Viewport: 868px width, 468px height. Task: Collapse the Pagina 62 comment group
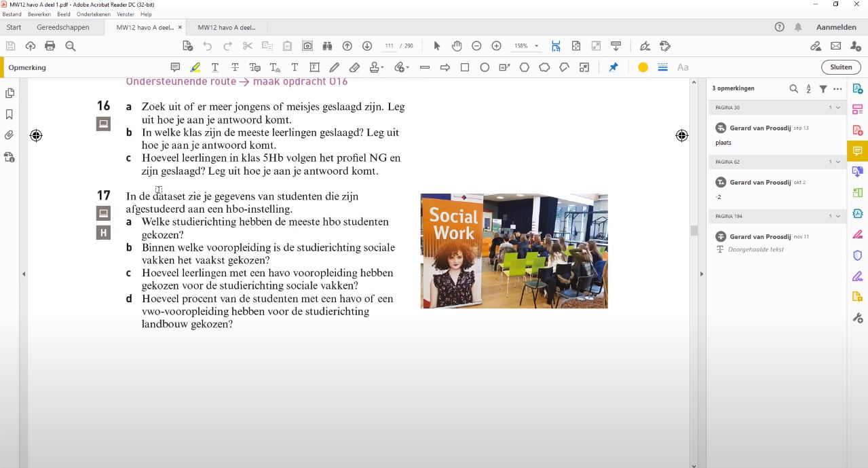(x=838, y=162)
